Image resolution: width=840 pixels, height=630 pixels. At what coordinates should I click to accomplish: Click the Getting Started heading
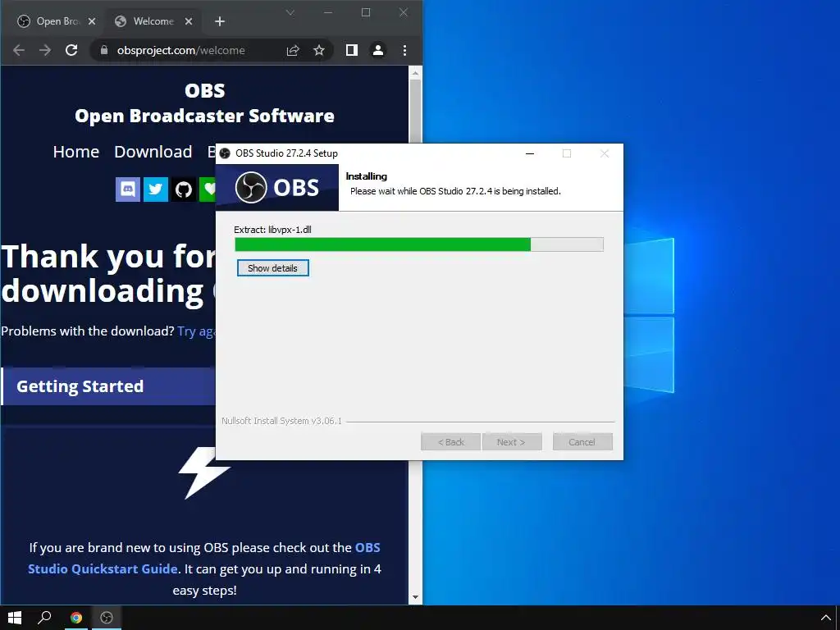pos(80,386)
